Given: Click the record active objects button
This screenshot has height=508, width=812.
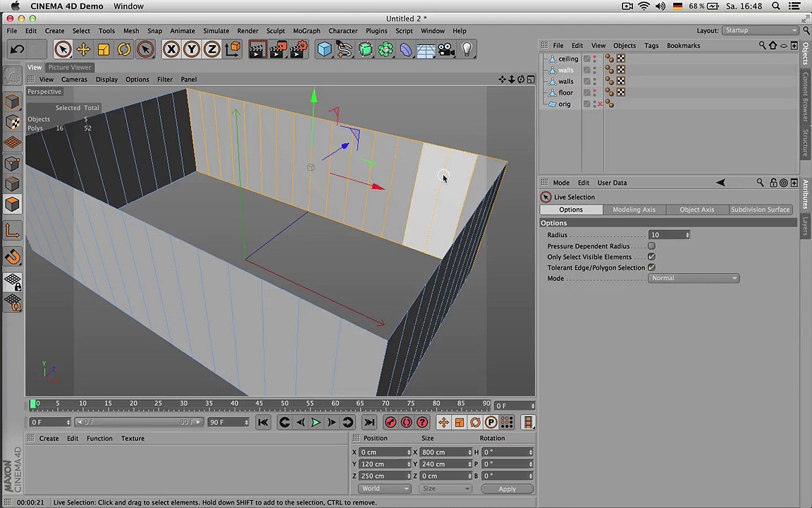Looking at the screenshot, I should coord(390,423).
